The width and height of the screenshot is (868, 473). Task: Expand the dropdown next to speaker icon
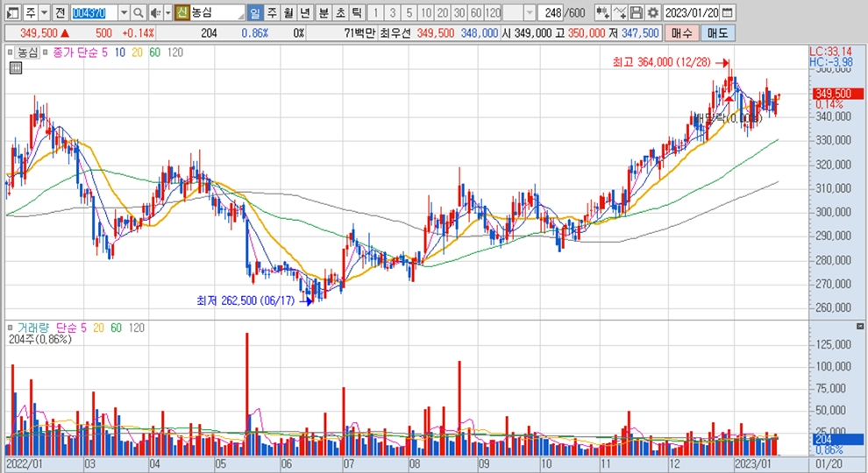coord(167,13)
